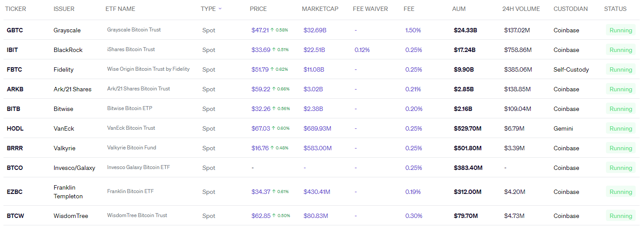Click the Wise Origin Bitcoin Trust by Fidelity name

click(x=148, y=69)
